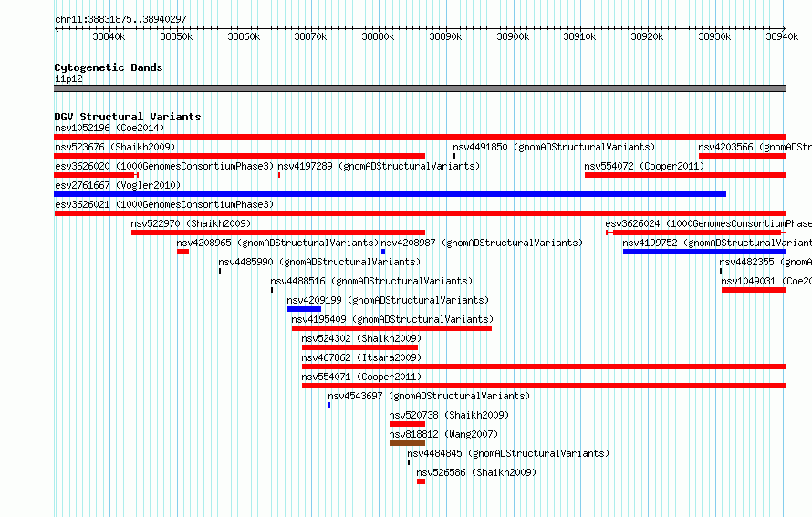812x517 pixels.
Task: Click the red bar of nsv523676
Action: click(x=239, y=156)
